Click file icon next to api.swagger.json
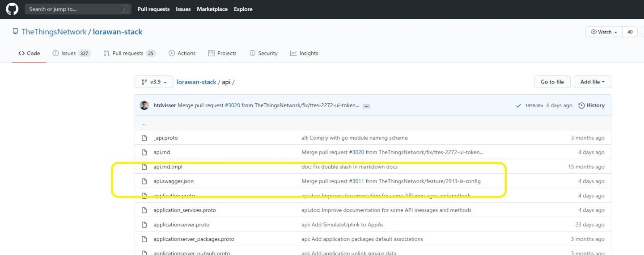644x255 pixels. [144, 181]
